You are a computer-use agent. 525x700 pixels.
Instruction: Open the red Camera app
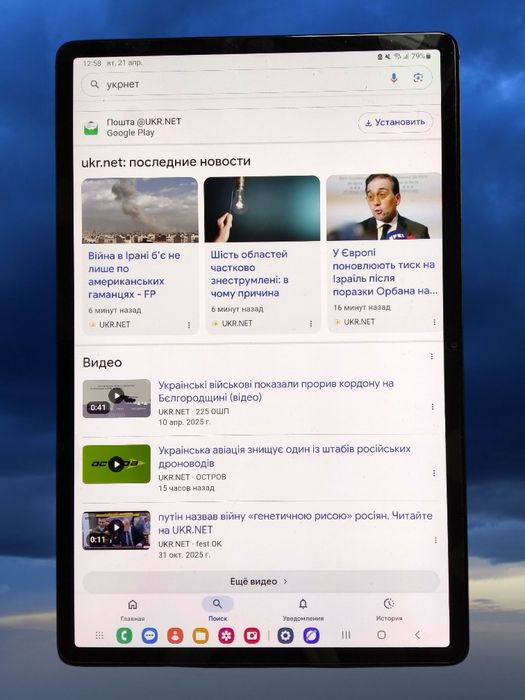(252, 635)
